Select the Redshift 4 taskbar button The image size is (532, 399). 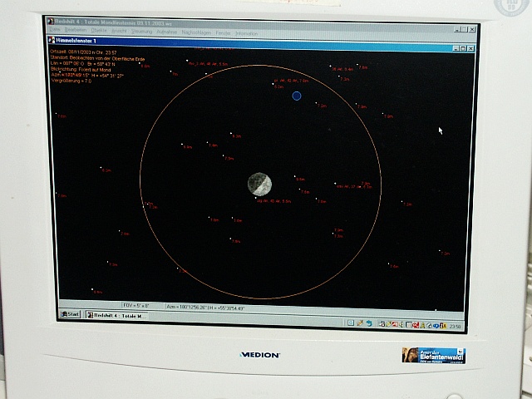(x=116, y=316)
